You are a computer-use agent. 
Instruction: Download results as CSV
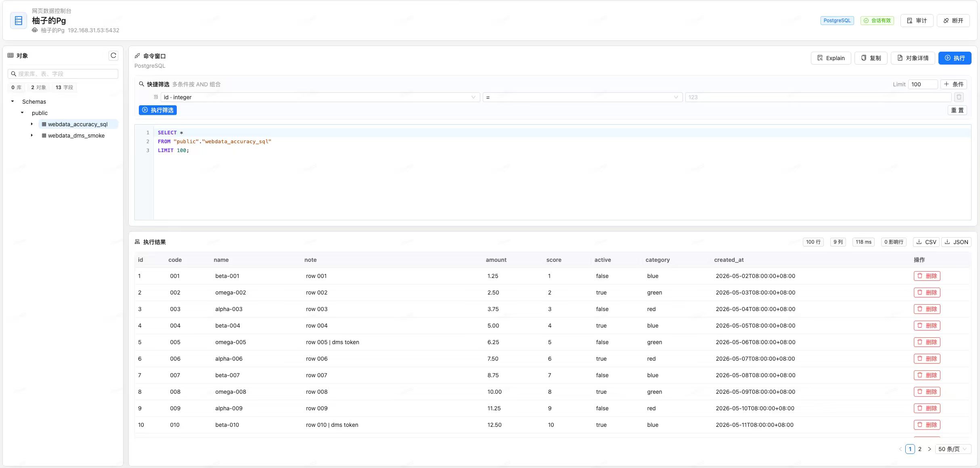point(926,242)
